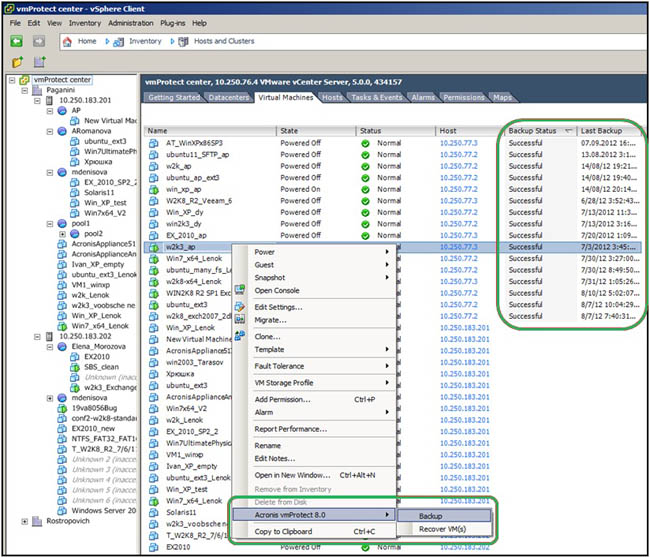
Task: Click the ARomanova resource pool icon
Action: [62, 131]
